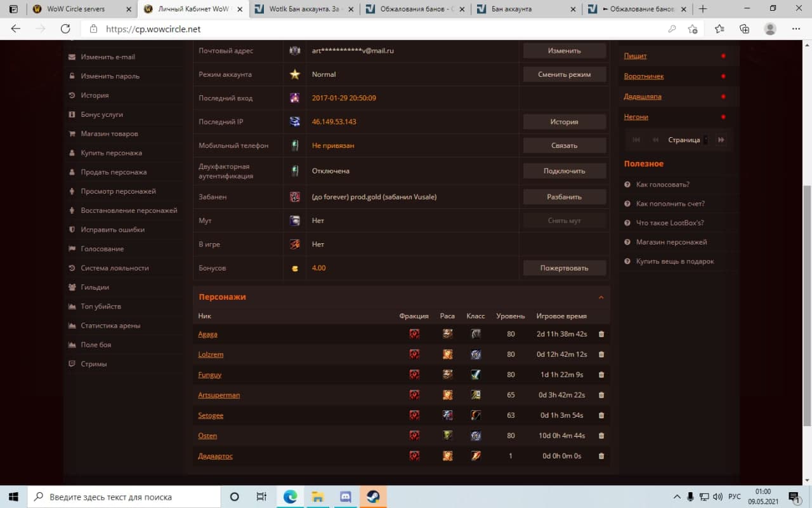
Task: Open Discord from the taskbar
Action: [346, 497]
